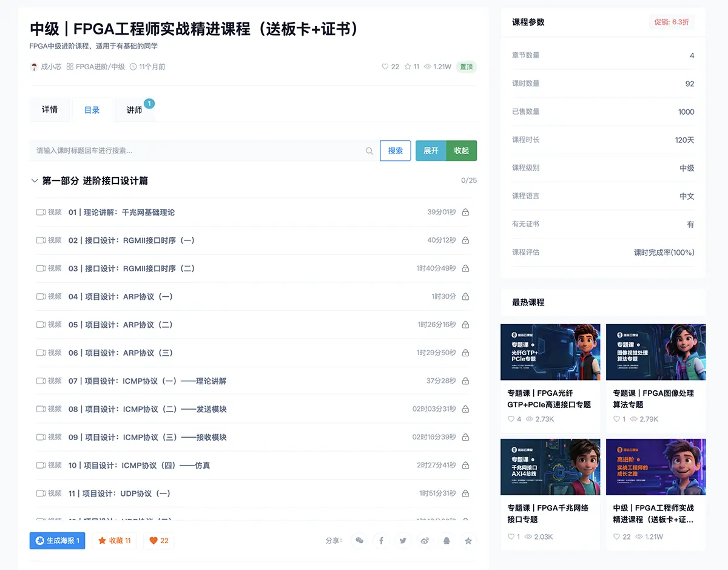This screenshot has width=728, height=570.
Task: Toggle the 收藏 11 favorite button
Action: coord(115,540)
